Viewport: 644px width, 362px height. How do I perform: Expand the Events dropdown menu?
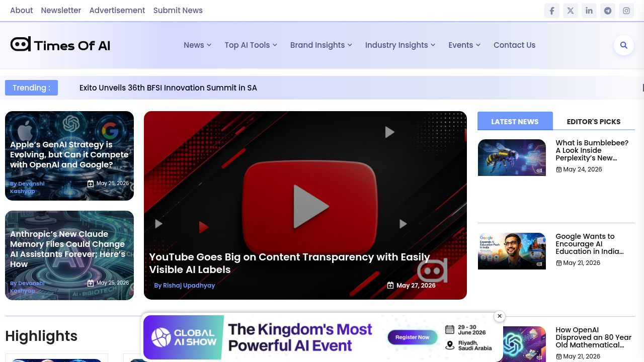(464, 45)
